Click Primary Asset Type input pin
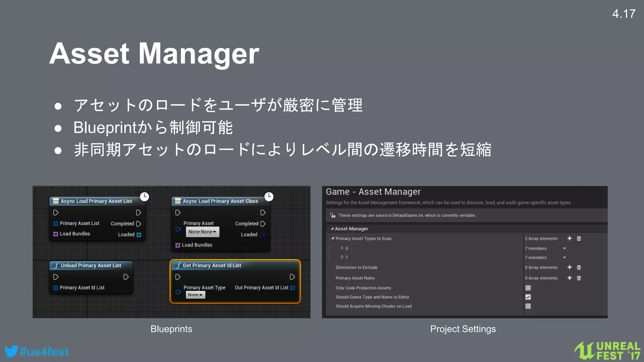This screenshot has height=362, width=644. pyautogui.click(x=178, y=292)
